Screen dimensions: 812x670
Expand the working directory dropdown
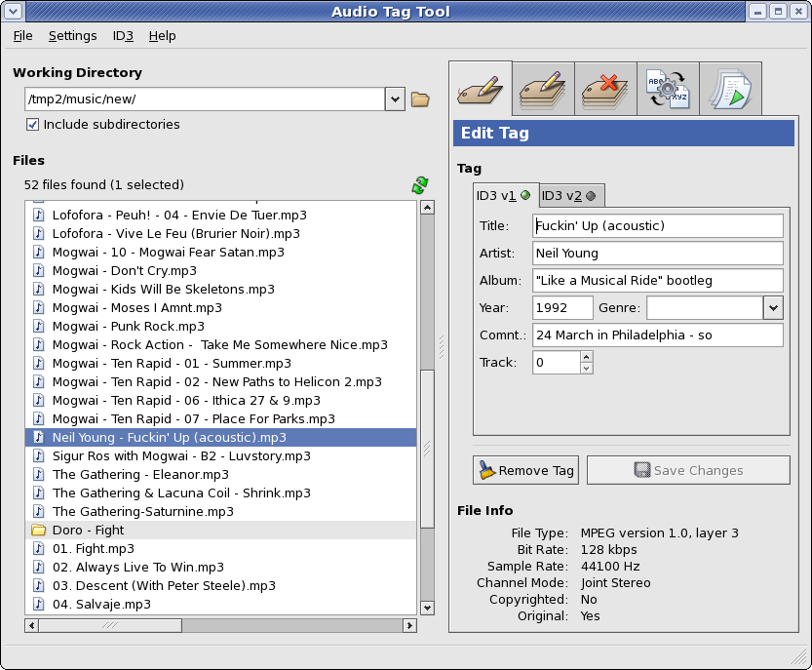(395, 99)
